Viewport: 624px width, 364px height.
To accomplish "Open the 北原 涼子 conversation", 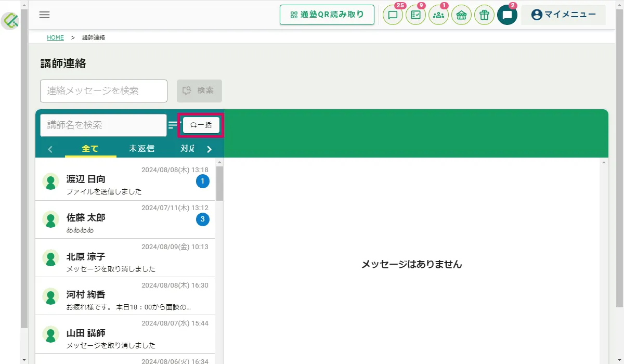I will tap(125, 258).
